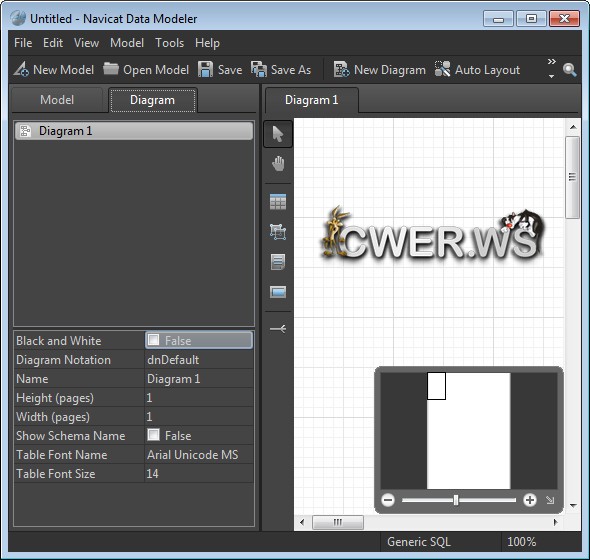Click the Show Schema Name property label
The width and height of the screenshot is (590, 560).
point(71,436)
